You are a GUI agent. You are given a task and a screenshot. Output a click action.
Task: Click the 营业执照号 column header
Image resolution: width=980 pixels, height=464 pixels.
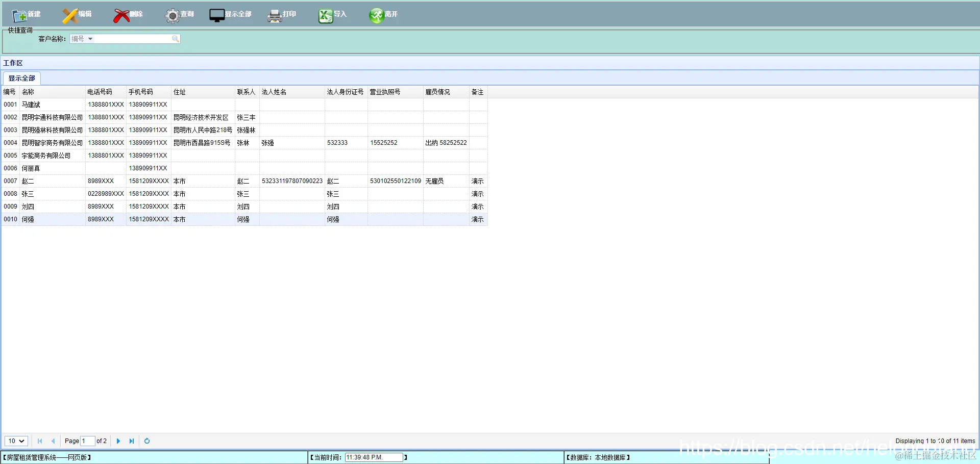coord(395,92)
